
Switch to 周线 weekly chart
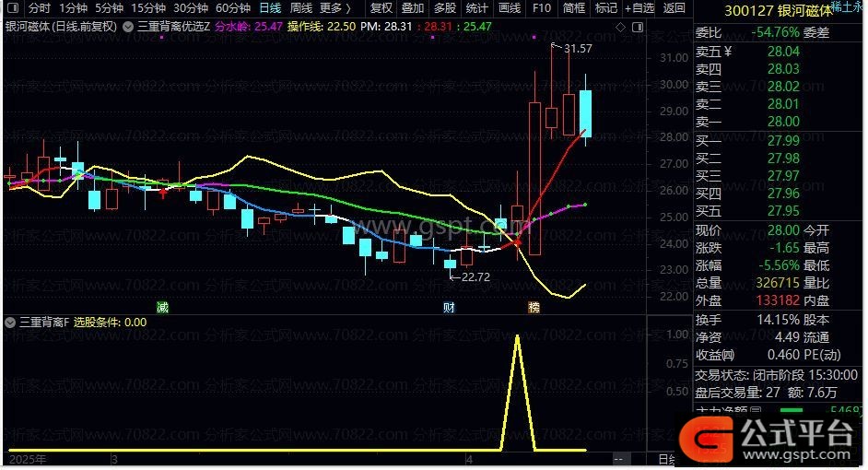point(301,8)
